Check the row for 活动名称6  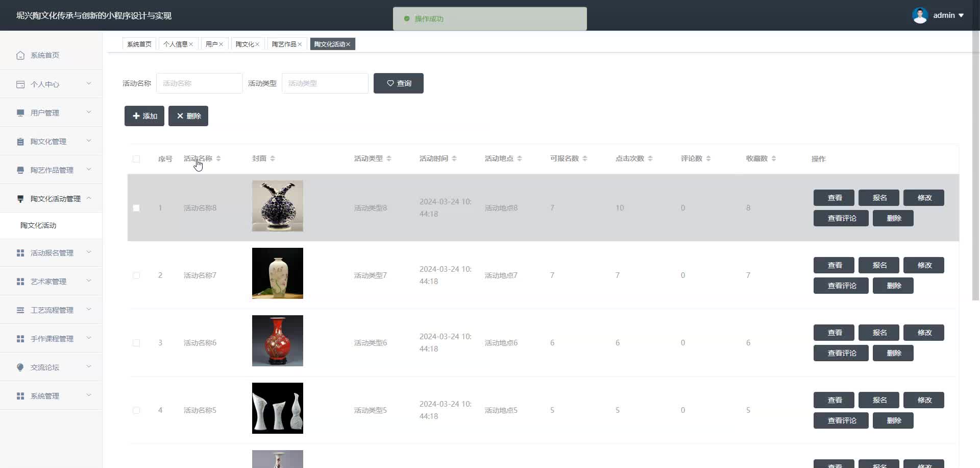pyautogui.click(x=136, y=343)
